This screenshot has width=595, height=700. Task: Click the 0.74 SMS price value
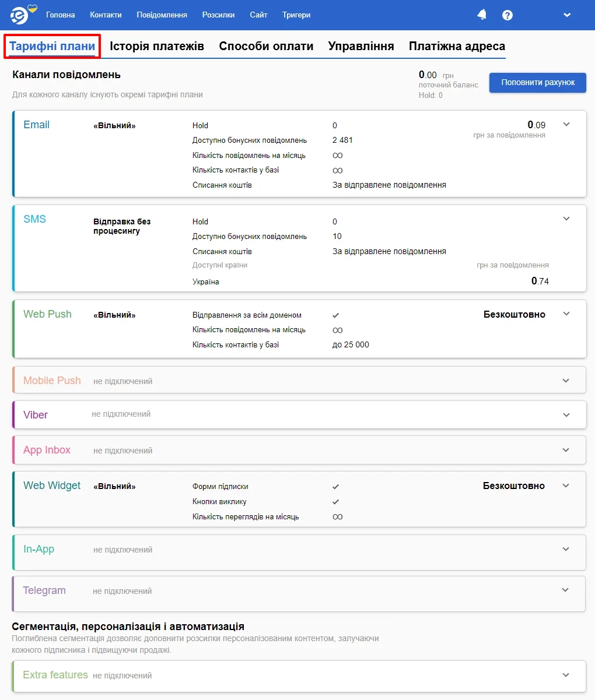[x=540, y=281]
